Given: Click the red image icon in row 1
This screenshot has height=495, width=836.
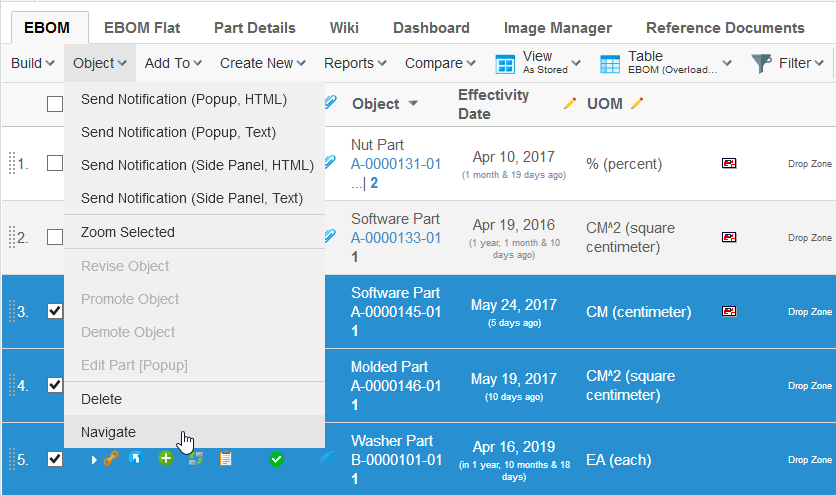Looking at the screenshot, I should point(729,163).
